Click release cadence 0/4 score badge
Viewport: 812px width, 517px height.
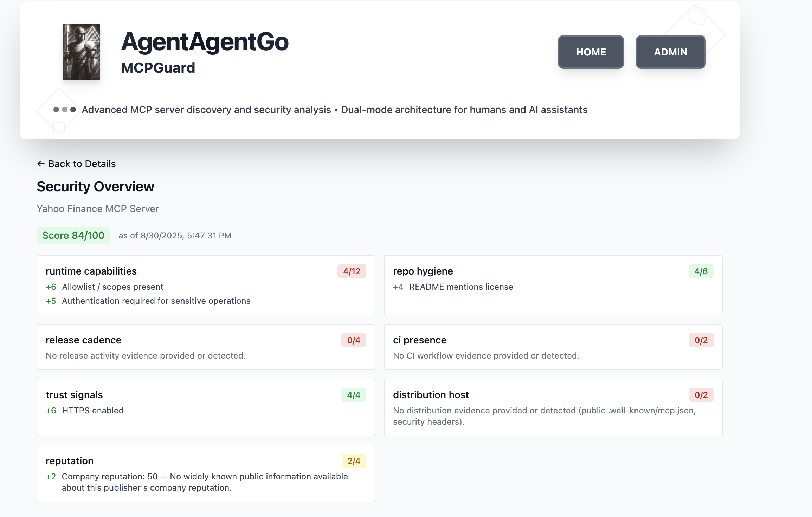(353, 340)
